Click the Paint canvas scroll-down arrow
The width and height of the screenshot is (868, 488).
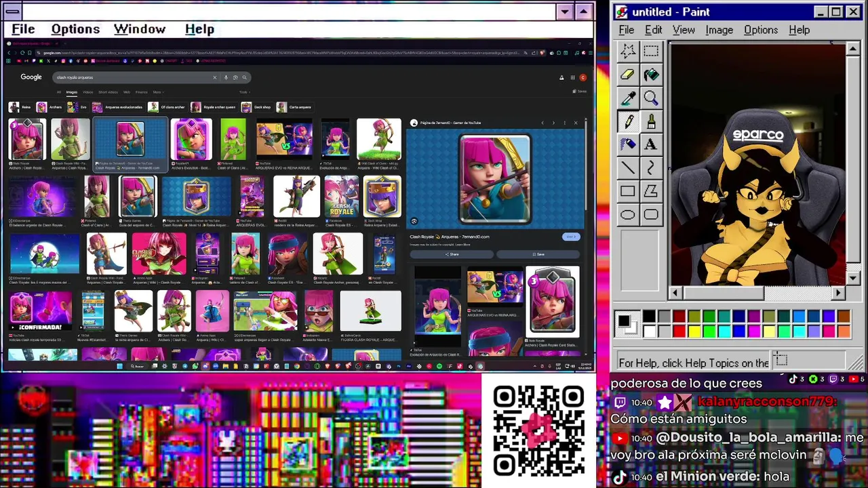tap(853, 278)
